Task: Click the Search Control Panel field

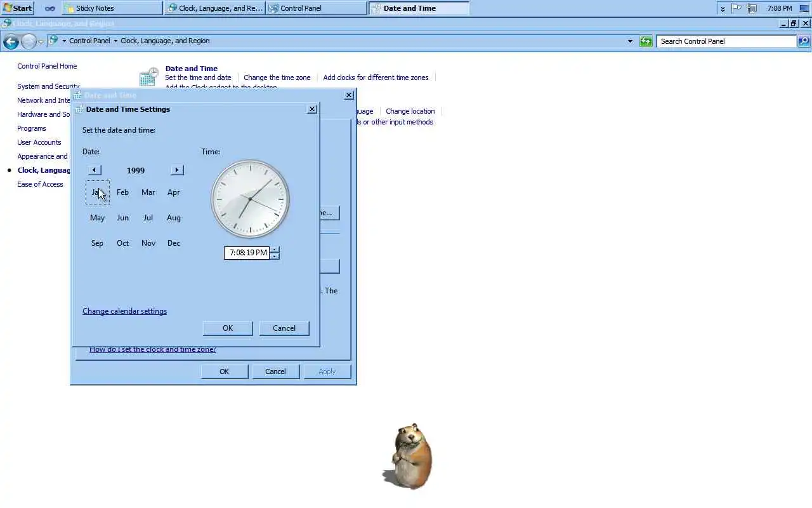Action: coord(726,41)
